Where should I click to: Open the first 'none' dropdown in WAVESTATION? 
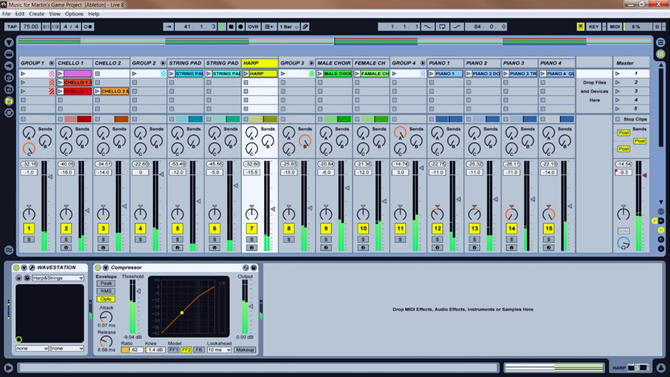pyautogui.click(x=32, y=349)
